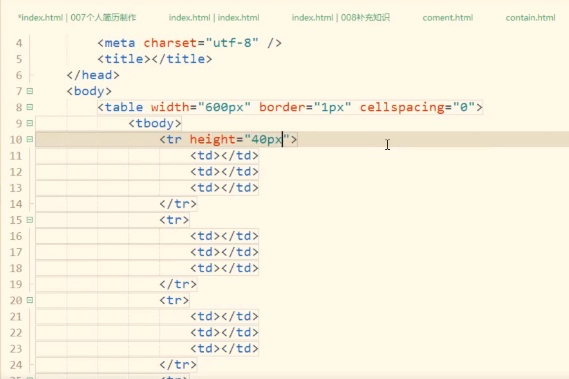Switch to the 007个人简历制作 index.html tab
The width and height of the screenshot is (569, 379).
click(77, 17)
